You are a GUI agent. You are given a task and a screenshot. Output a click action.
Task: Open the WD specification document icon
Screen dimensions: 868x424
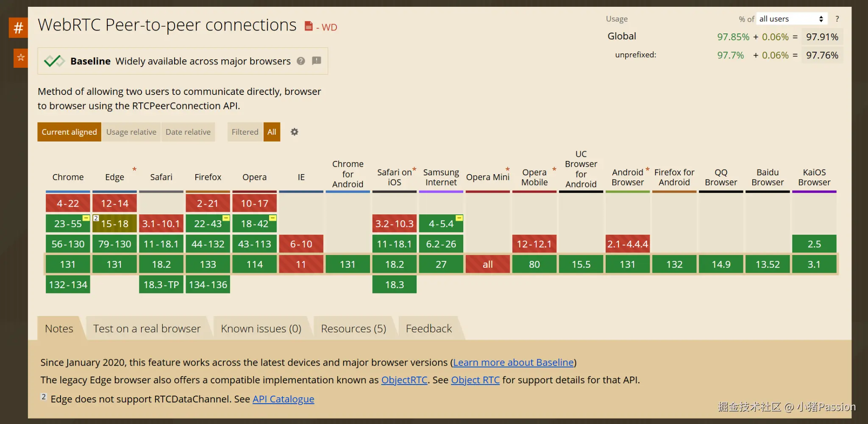click(x=309, y=26)
